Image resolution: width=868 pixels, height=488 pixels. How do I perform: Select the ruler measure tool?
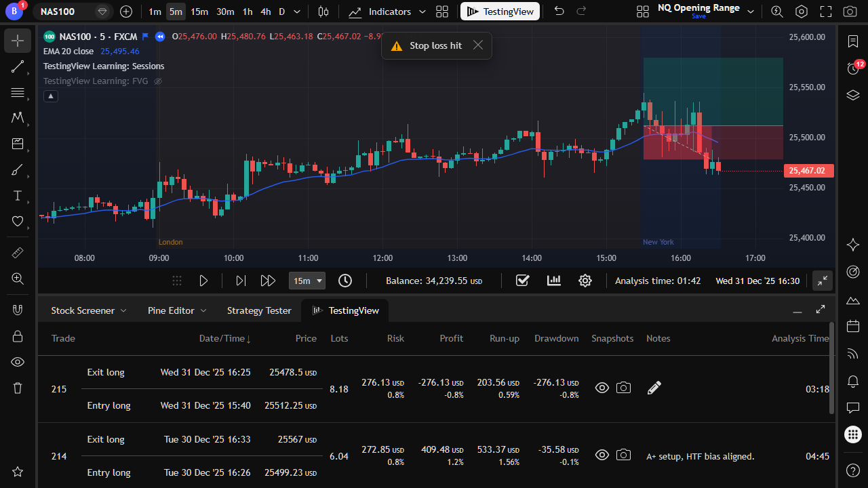(x=18, y=253)
